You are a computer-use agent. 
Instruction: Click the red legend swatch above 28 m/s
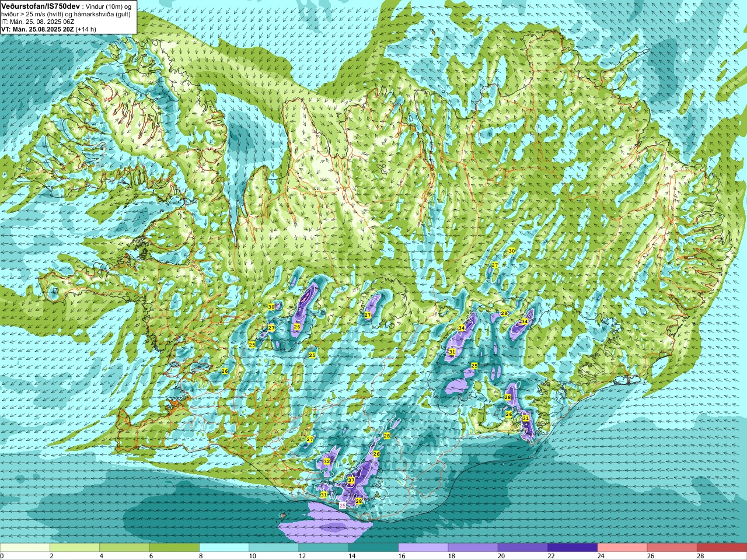pos(722,548)
